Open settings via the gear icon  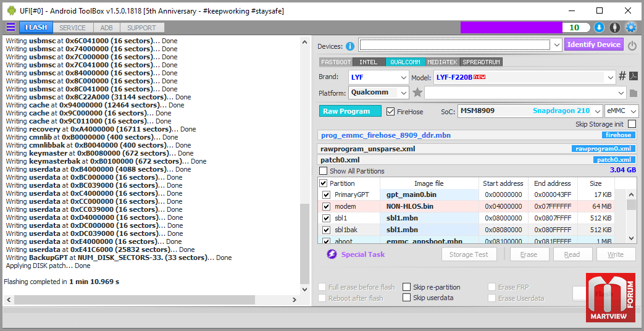[630, 28]
